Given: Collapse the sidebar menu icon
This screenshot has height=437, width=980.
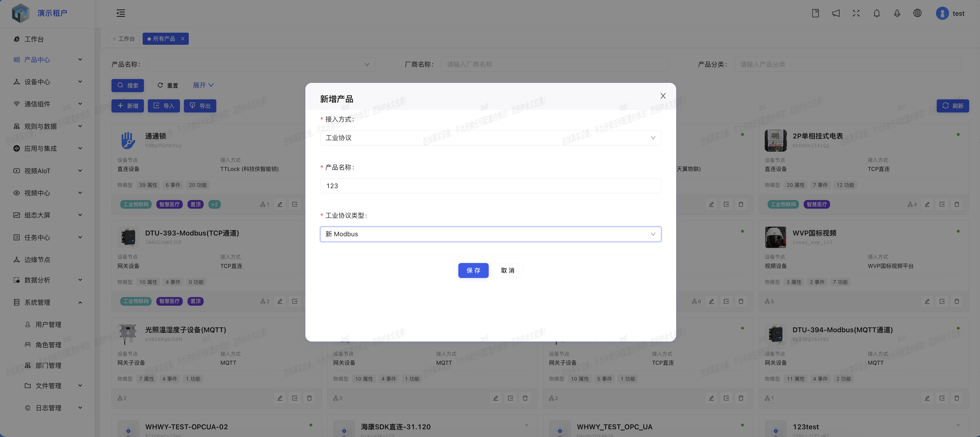Looking at the screenshot, I should 121,13.
